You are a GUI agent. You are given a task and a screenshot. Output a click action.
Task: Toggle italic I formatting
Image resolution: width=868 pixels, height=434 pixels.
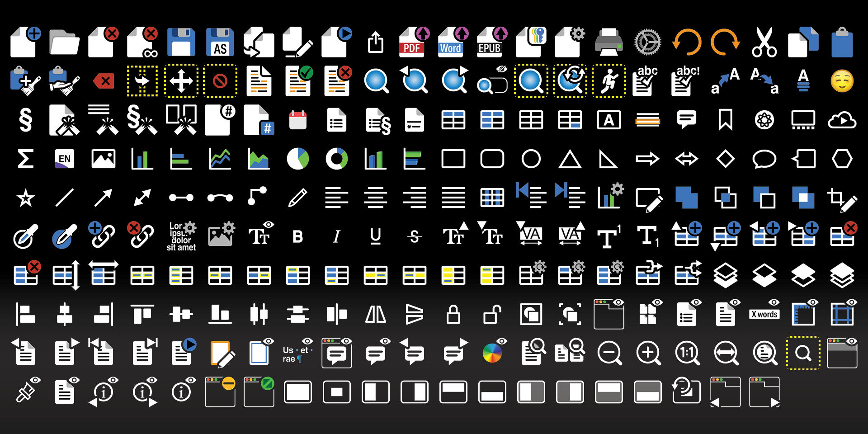click(x=337, y=236)
